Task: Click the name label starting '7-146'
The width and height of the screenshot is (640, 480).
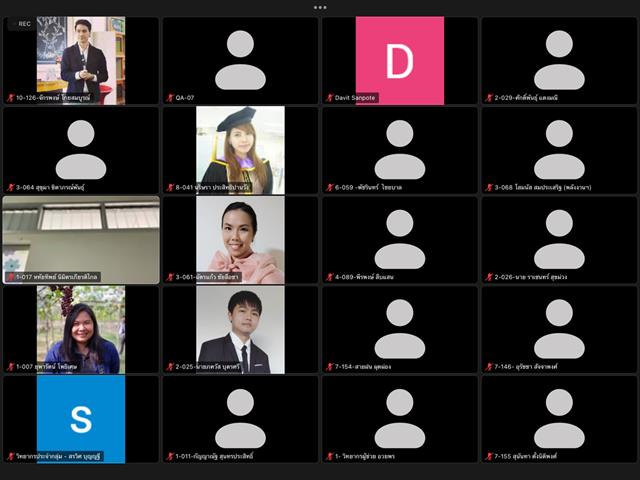Action: [526, 367]
